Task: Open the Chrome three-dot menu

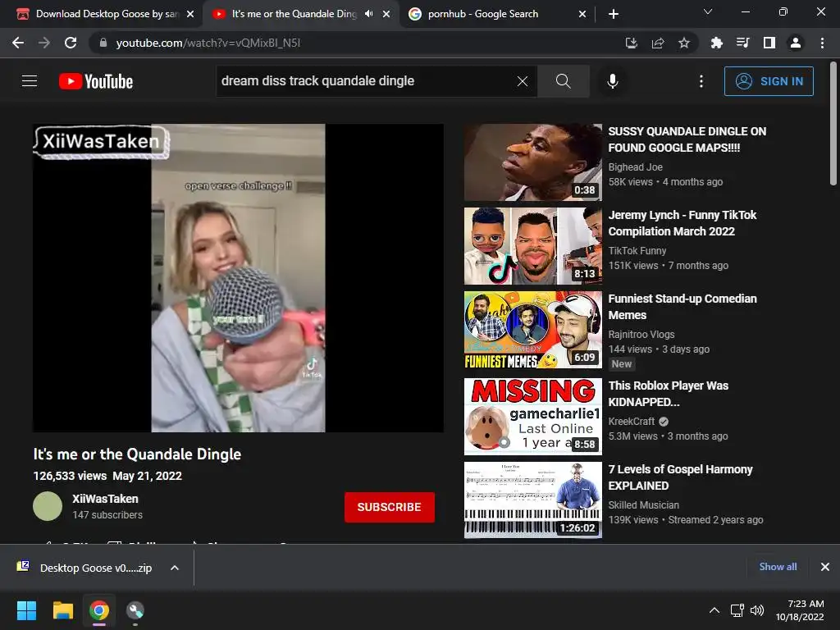Action: pyautogui.click(x=822, y=43)
